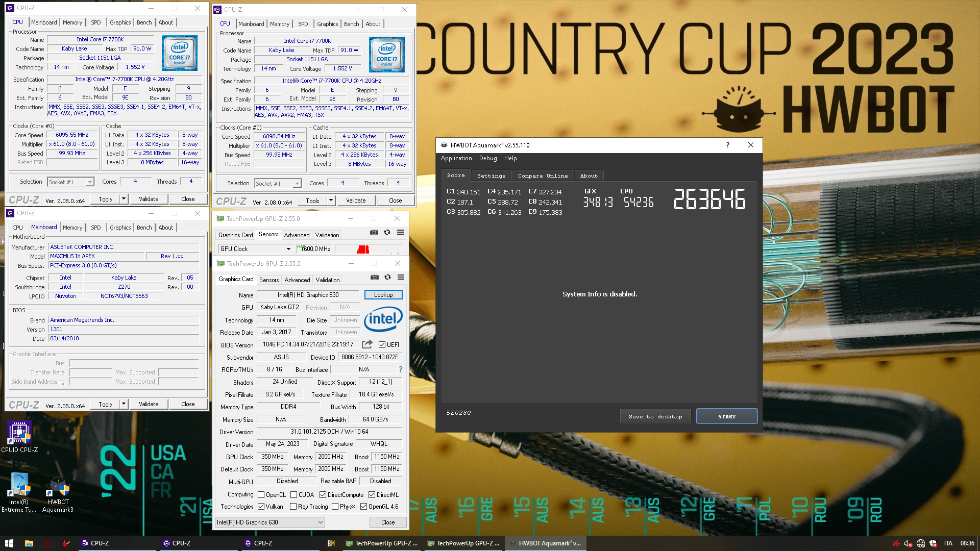
Task: Open the Windows Start menu
Action: click(x=9, y=543)
